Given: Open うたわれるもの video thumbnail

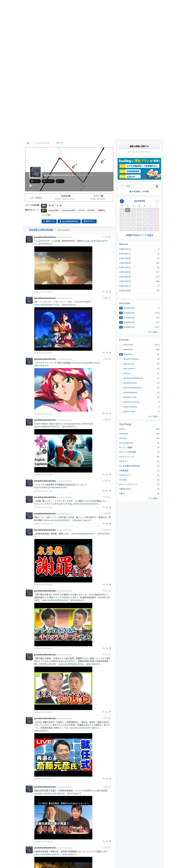Looking at the screenshot, I should pyautogui.click(x=63, y=268).
